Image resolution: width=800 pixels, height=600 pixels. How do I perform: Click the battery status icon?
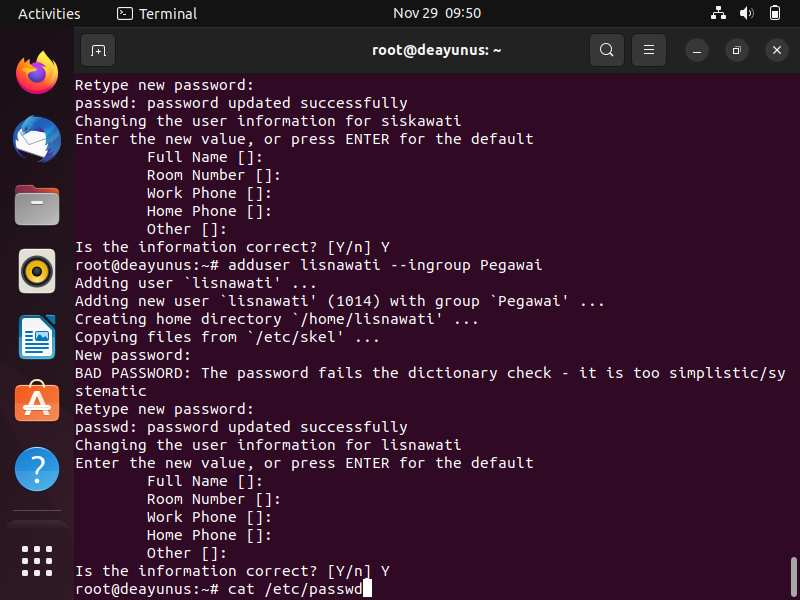pos(774,13)
